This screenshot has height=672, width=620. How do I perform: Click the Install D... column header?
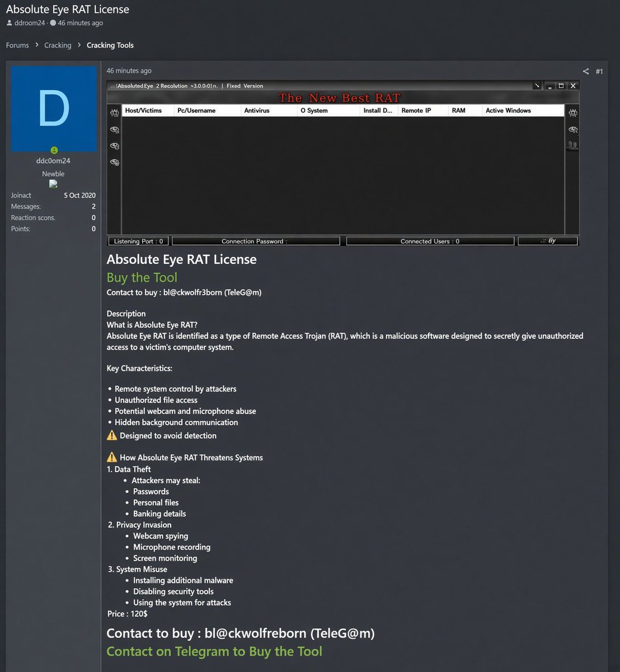click(378, 110)
